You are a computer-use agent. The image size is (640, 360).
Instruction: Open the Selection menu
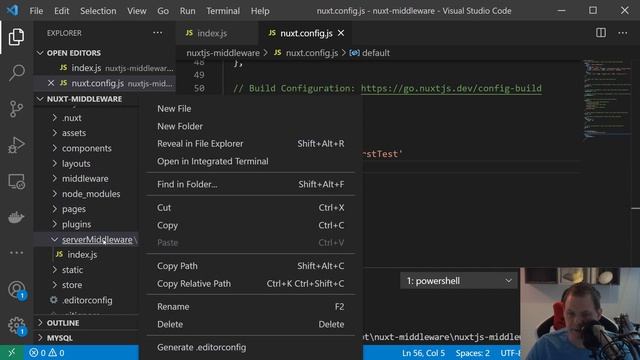(98, 11)
